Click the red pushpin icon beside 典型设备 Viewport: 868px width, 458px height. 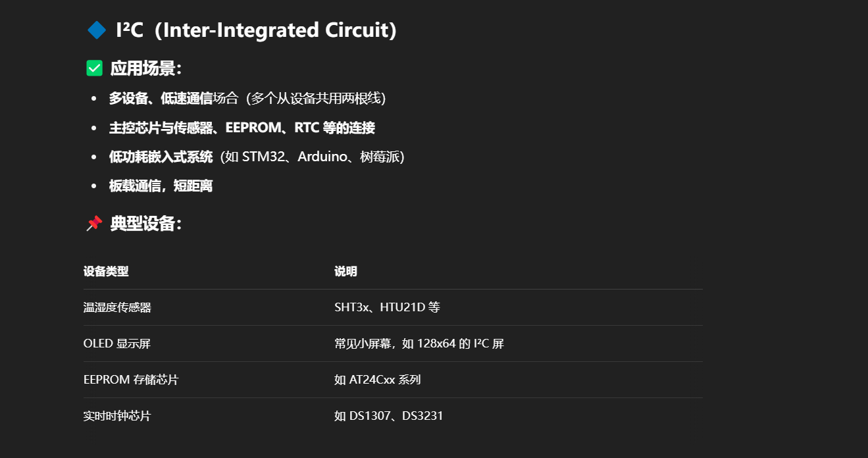[94, 223]
